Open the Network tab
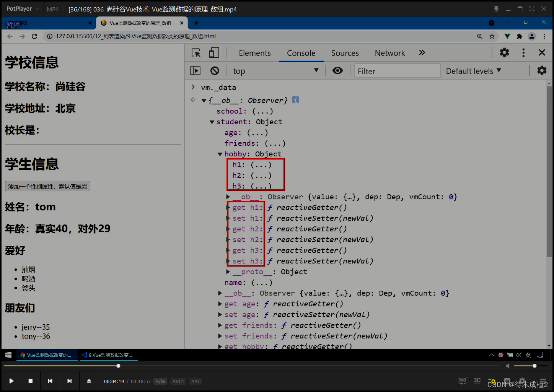 [389, 53]
